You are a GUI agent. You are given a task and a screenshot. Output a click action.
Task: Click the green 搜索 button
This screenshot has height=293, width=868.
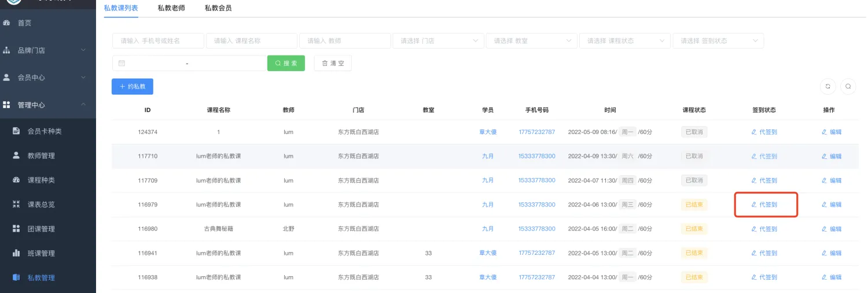[x=286, y=63]
